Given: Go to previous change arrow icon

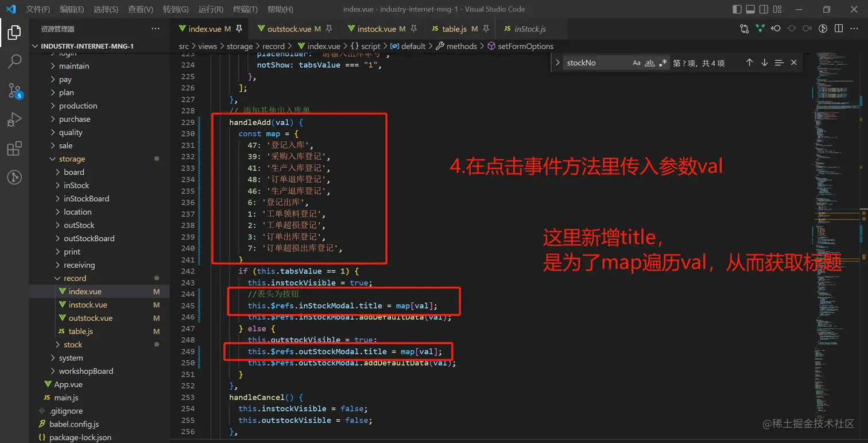Looking at the screenshot, I should click(776, 29).
